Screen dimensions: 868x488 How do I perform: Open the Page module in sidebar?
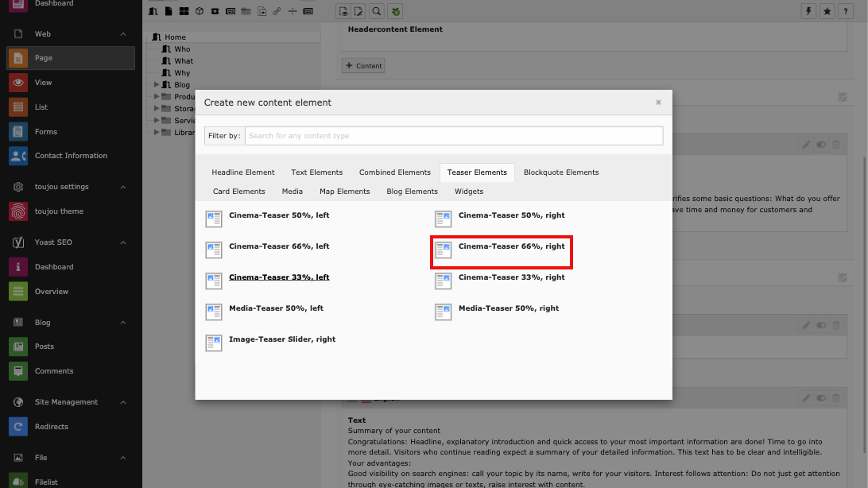pyautogui.click(x=43, y=58)
